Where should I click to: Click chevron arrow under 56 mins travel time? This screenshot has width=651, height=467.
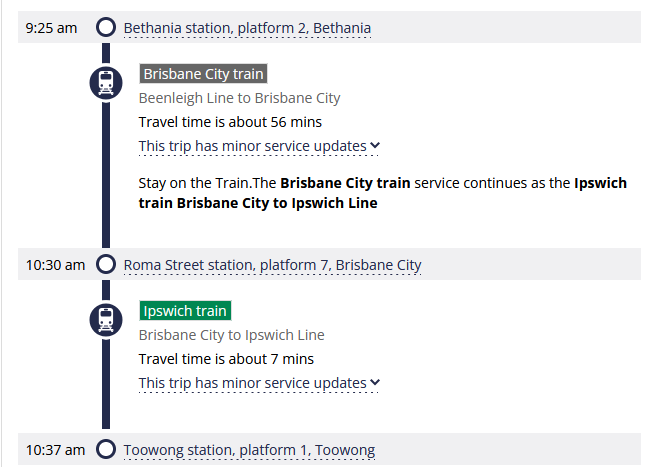(375, 146)
